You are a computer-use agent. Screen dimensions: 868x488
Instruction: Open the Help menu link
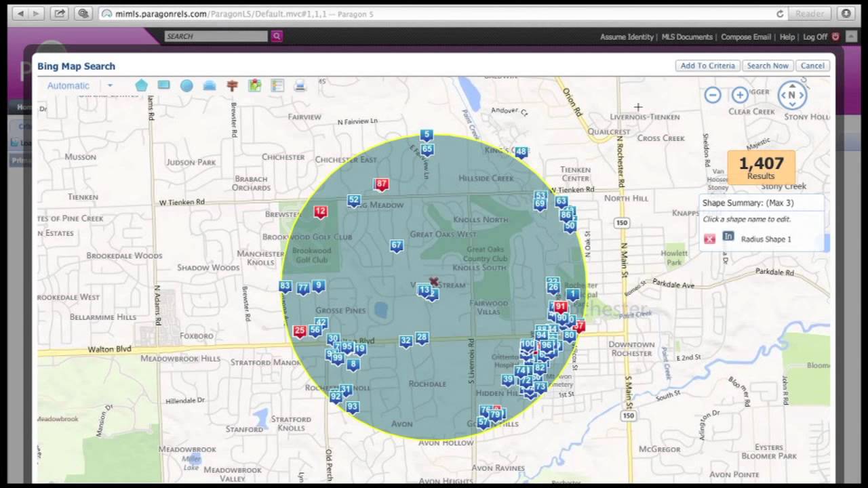787,37
